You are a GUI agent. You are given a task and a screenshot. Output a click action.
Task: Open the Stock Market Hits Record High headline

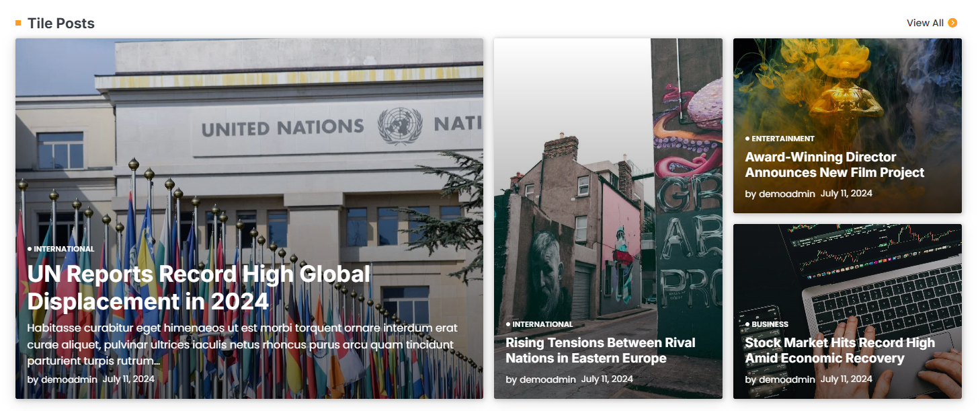coord(840,350)
